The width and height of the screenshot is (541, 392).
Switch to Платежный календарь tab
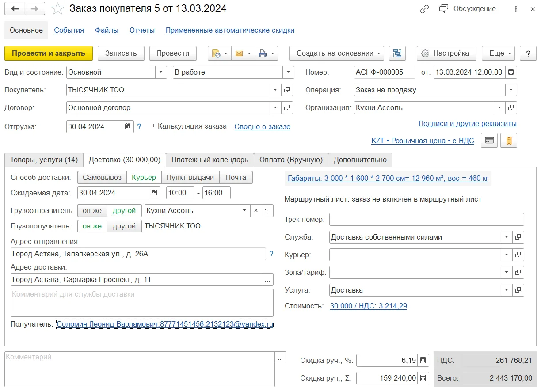coord(210,160)
